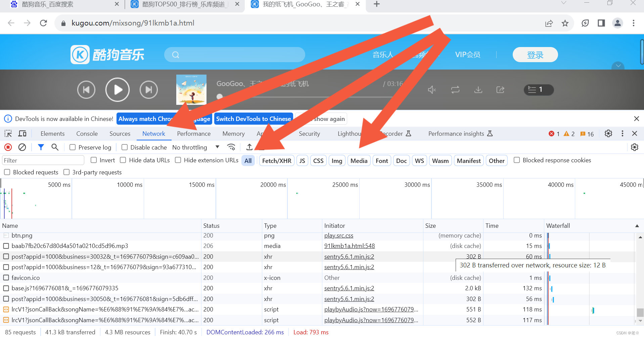Image resolution: width=644 pixels, height=338 pixels.
Task: Import a HAR file with upload icon
Action: pos(249,147)
